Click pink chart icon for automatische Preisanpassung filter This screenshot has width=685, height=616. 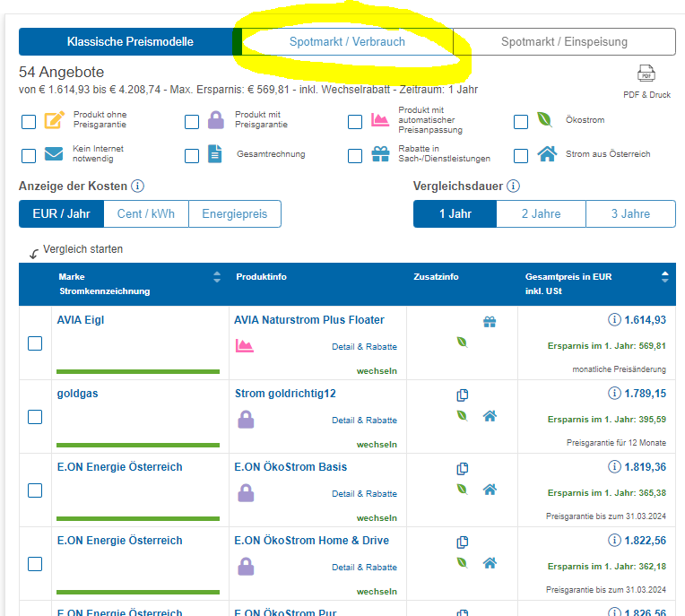tap(380, 119)
